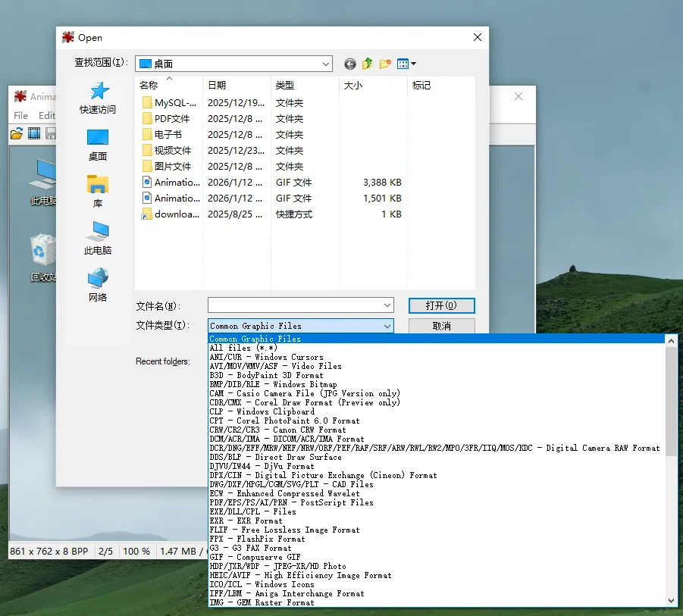Open File menu in IrfanView window

click(20, 115)
